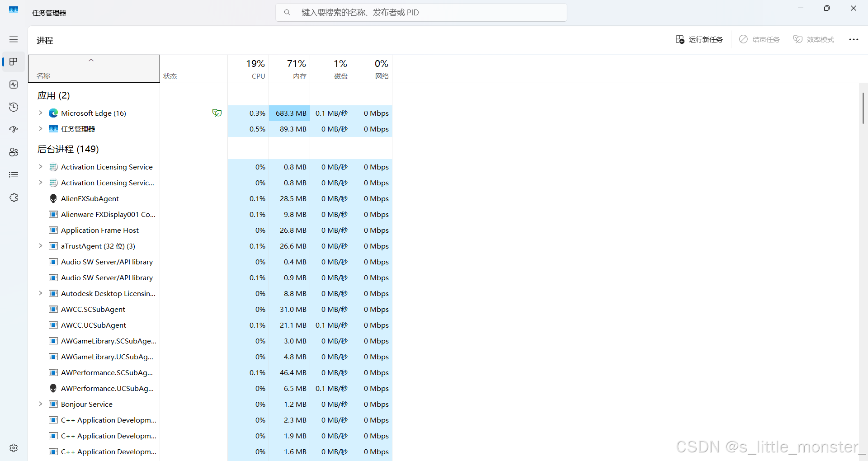Open the Performance sidebar icon
The width and height of the screenshot is (868, 461).
tap(14, 85)
